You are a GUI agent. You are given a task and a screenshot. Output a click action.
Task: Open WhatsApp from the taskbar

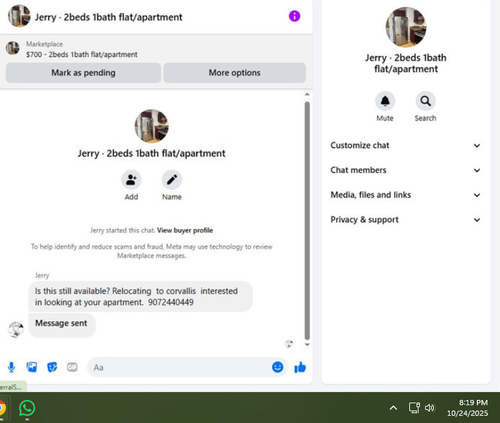27,408
